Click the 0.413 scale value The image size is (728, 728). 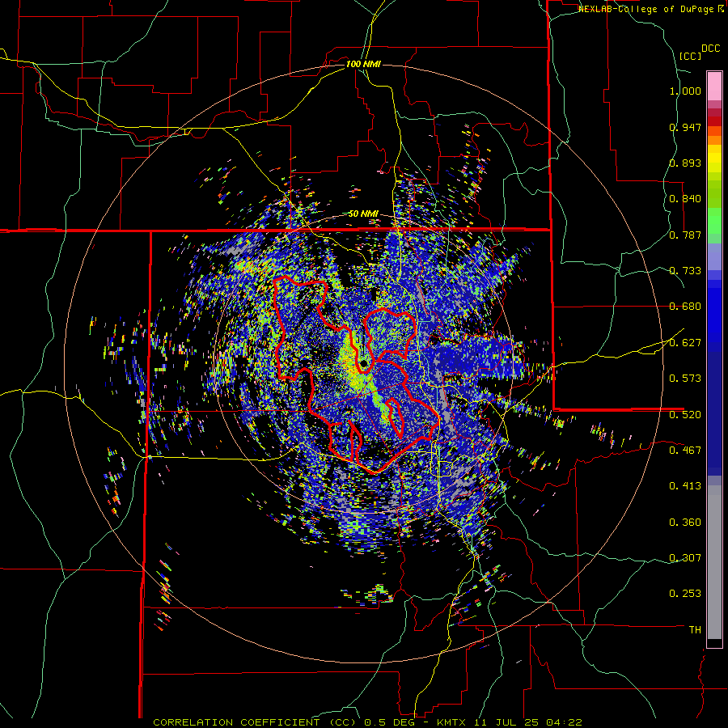coord(685,486)
